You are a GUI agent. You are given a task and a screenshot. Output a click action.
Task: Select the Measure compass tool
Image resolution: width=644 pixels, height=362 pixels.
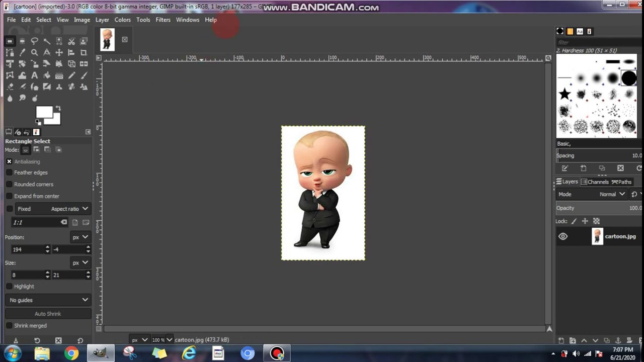(x=47, y=52)
